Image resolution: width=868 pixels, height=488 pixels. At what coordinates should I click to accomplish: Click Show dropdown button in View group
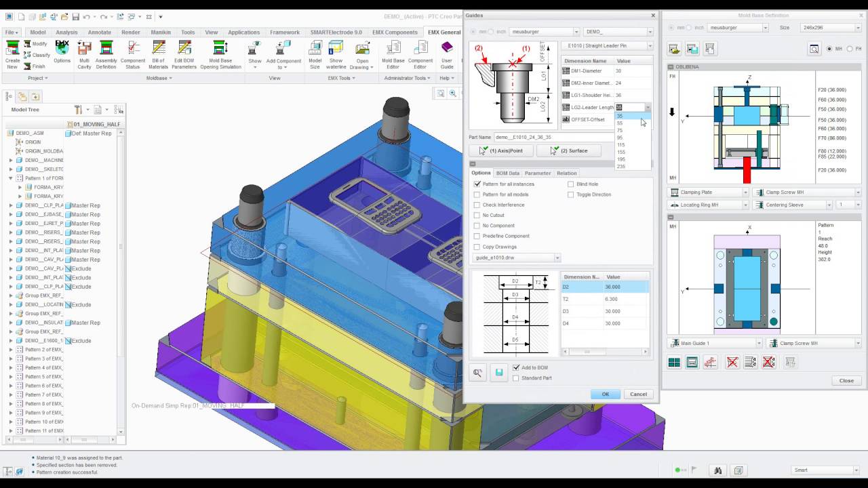(255, 61)
